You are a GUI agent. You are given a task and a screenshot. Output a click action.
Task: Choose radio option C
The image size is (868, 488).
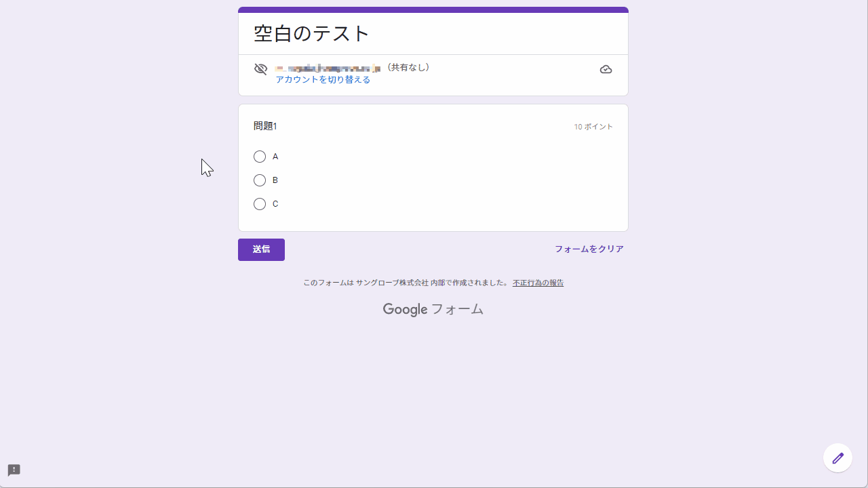(260, 204)
